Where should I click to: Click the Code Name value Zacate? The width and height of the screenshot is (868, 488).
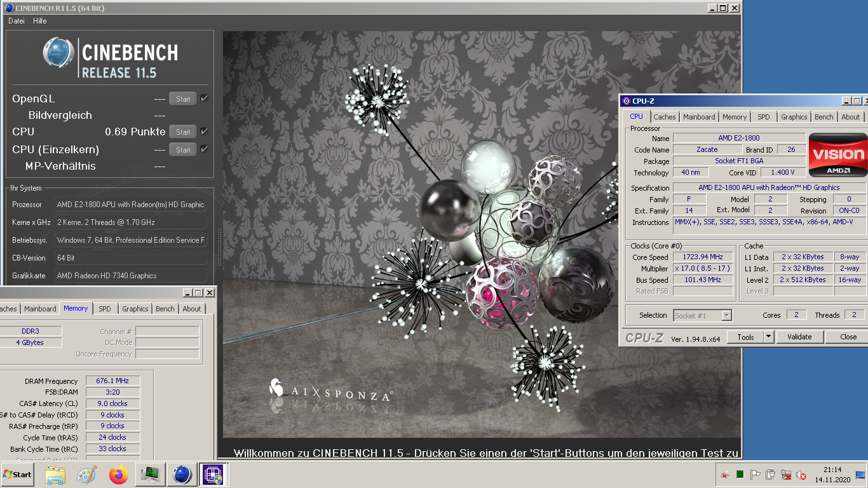[707, 149]
